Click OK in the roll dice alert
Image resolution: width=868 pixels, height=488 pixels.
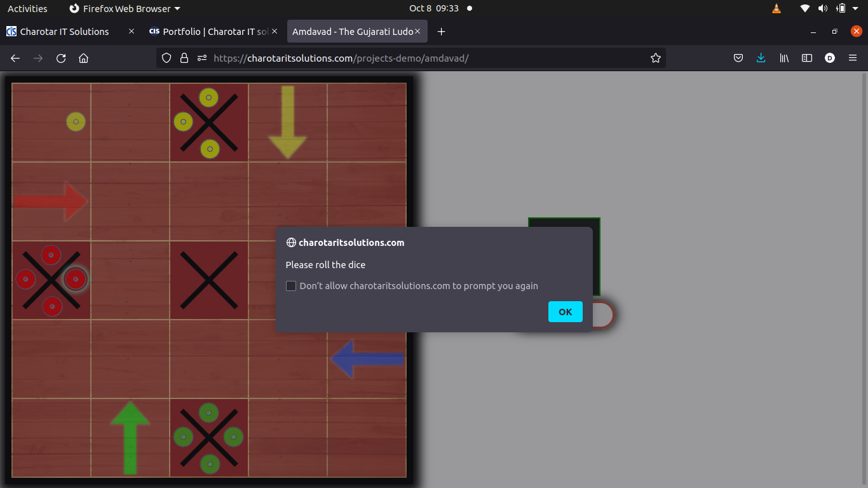tap(565, 311)
